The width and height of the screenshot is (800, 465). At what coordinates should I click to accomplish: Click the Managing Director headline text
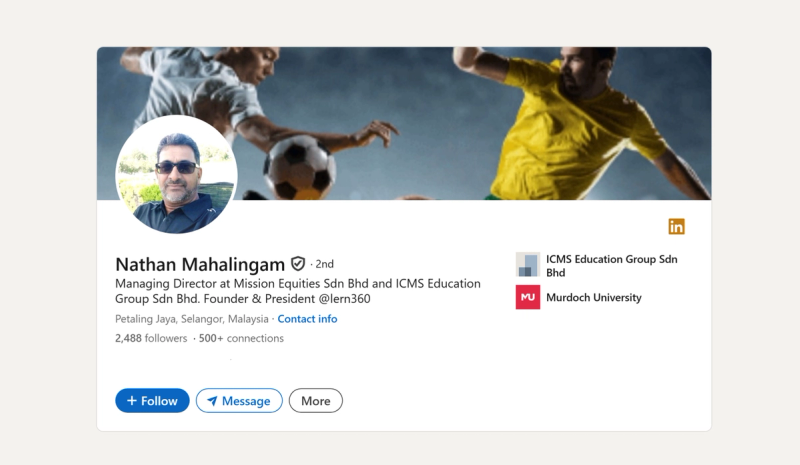click(298, 291)
